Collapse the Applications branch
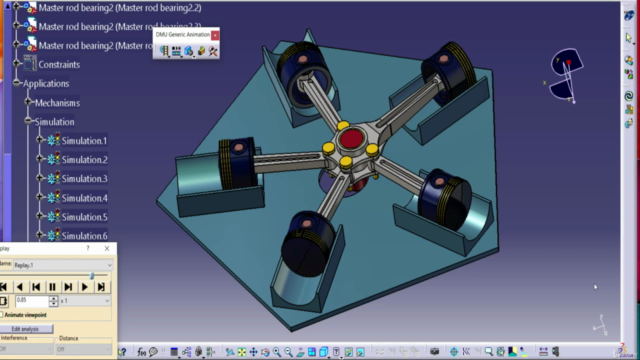 16,82
